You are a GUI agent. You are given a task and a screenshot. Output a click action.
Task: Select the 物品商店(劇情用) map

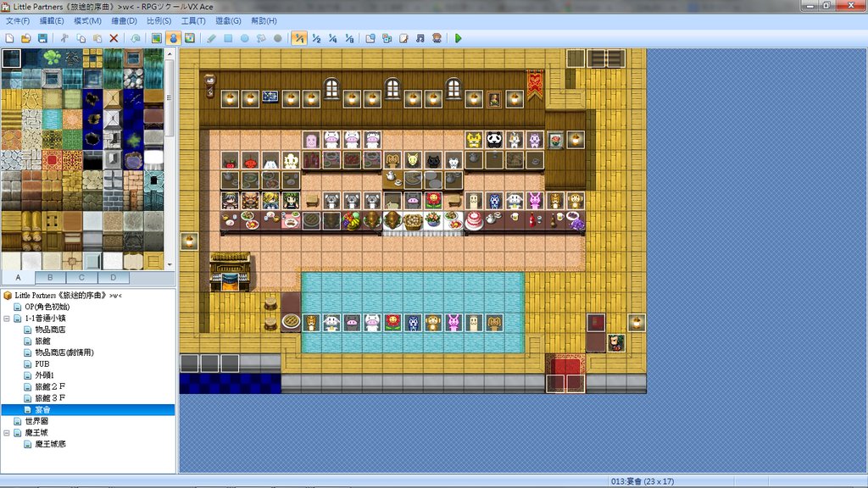pos(64,352)
